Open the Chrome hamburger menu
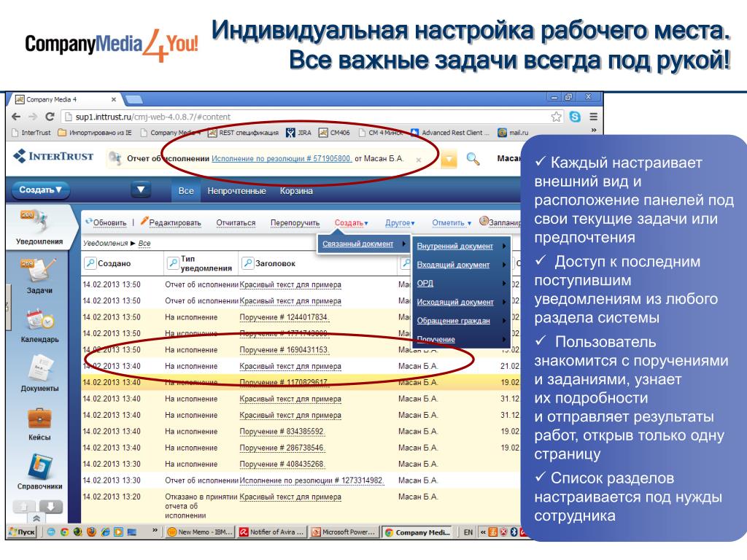This screenshot has height=560, width=747. (594, 117)
